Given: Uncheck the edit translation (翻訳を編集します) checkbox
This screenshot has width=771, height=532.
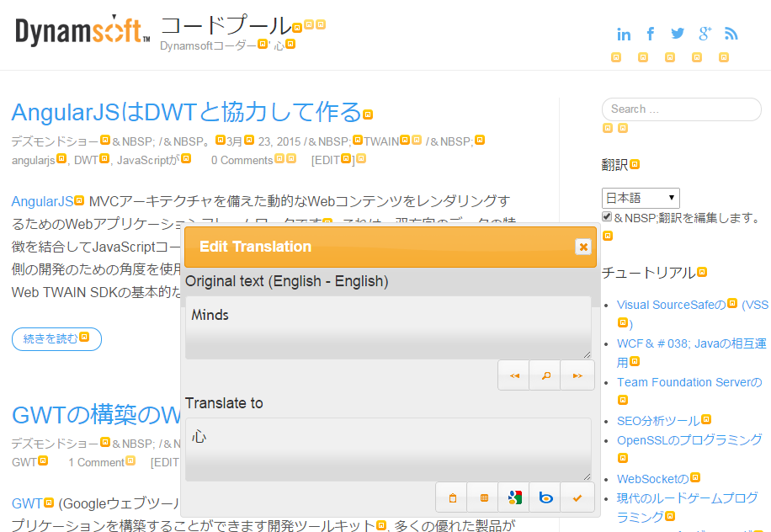Looking at the screenshot, I should pos(607,217).
